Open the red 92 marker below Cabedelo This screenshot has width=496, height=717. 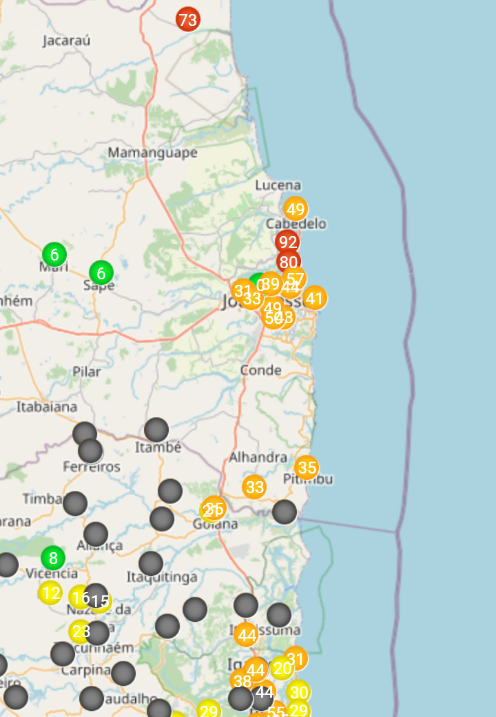click(x=288, y=242)
